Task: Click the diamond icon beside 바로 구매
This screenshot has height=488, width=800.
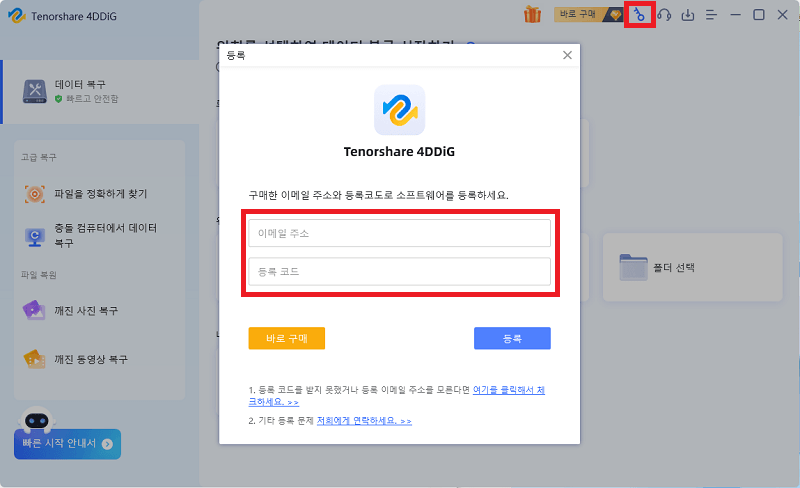Action: [x=615, y=15]
